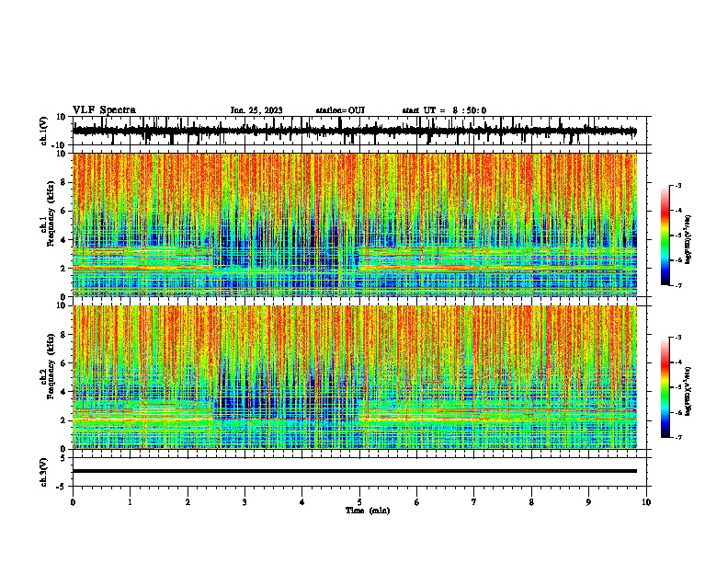Viewport: 728px width, 563px height.
Task: Click the "VLF Spectra" title text
Action: tap(104, 110)
